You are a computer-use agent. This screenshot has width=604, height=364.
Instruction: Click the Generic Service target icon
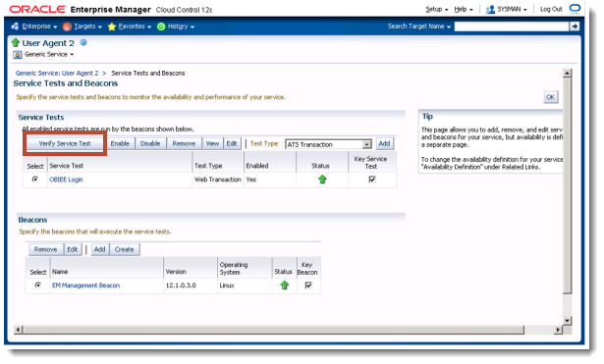[17, 55]
